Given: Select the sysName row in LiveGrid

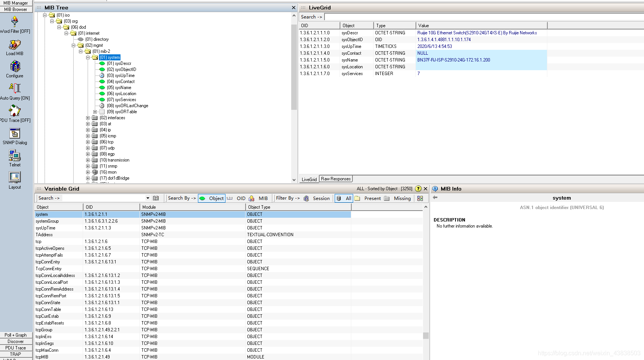Looking at the screenshot, I should coord(423,60).
